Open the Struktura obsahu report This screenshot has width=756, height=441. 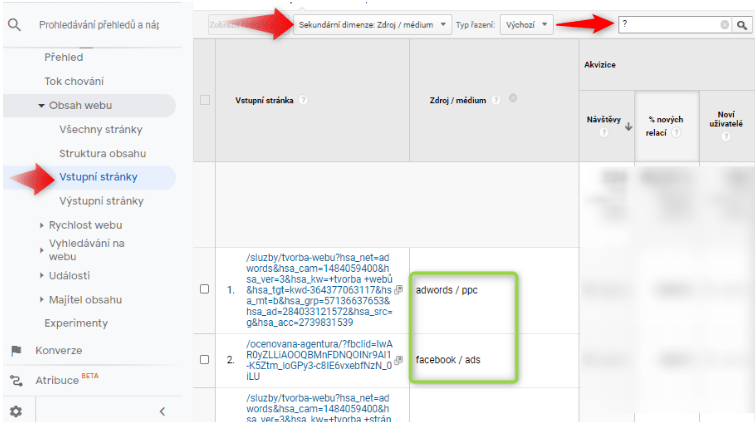point(103,154)
